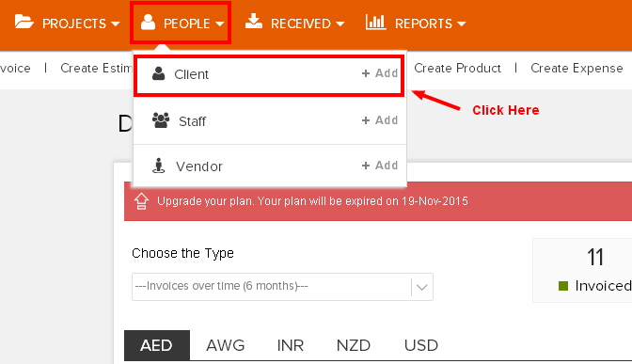Open the Invoices over time dropdown
This screenshot has height=364, width=632.
coord(282,287)
